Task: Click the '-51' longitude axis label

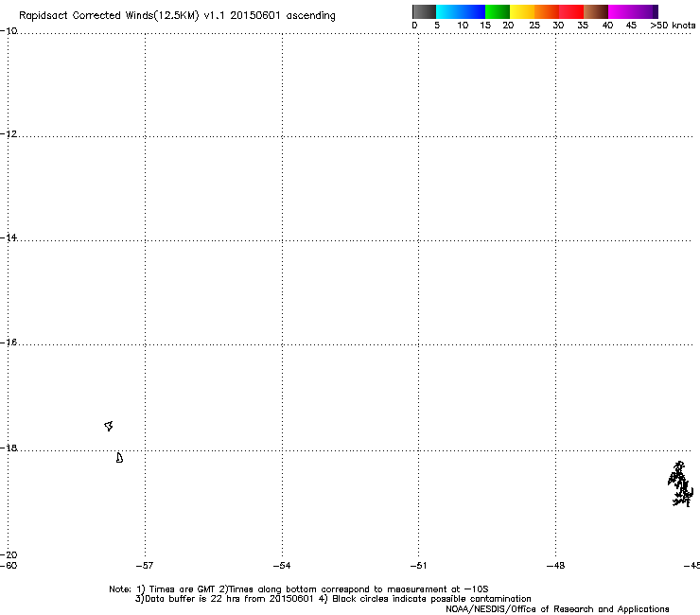Action: 418,566
